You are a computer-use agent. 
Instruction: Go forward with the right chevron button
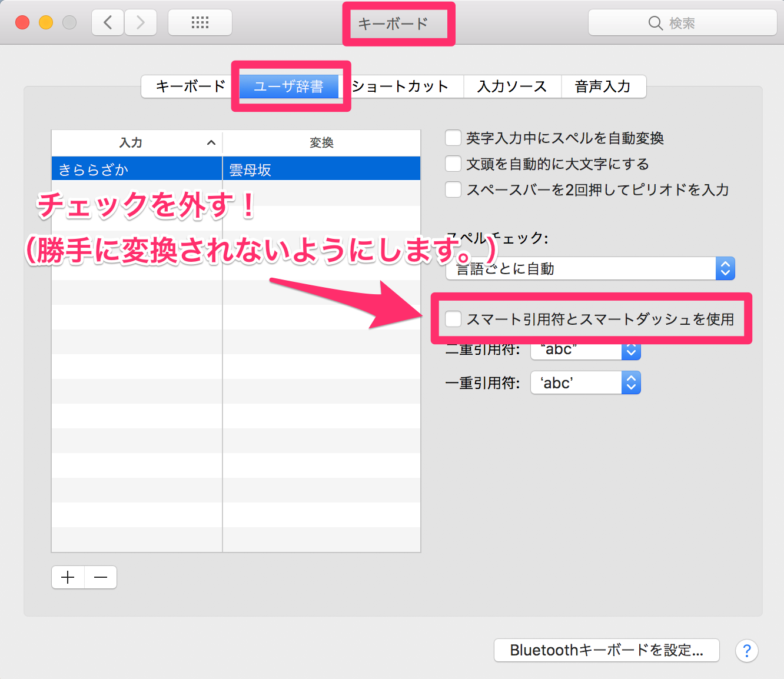[141, 23]
